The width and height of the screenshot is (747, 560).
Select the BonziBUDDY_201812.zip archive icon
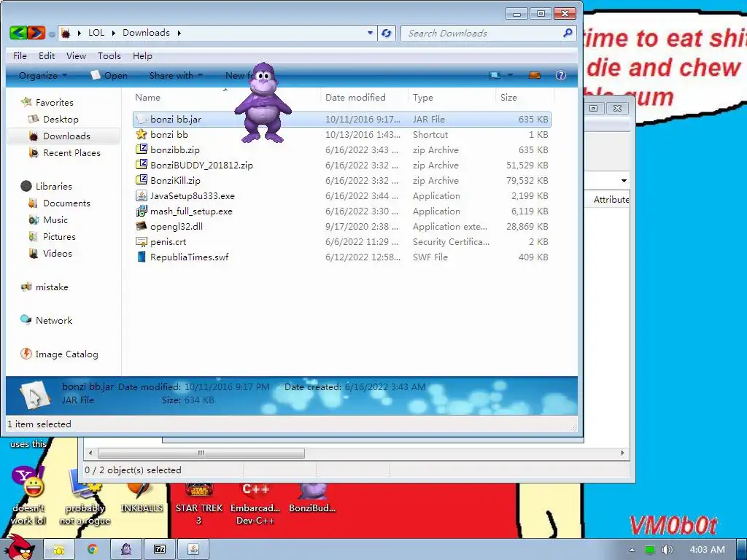(x=142, y=165)
